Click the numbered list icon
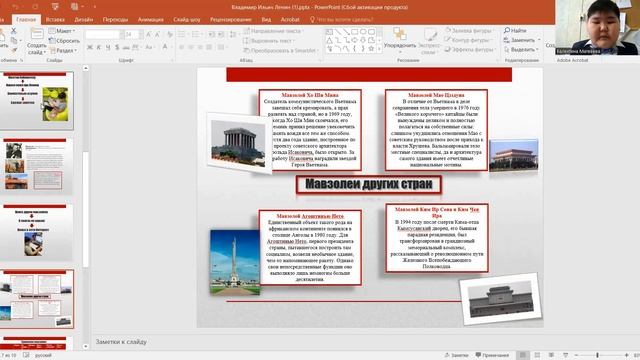 [x=196, y=35]
